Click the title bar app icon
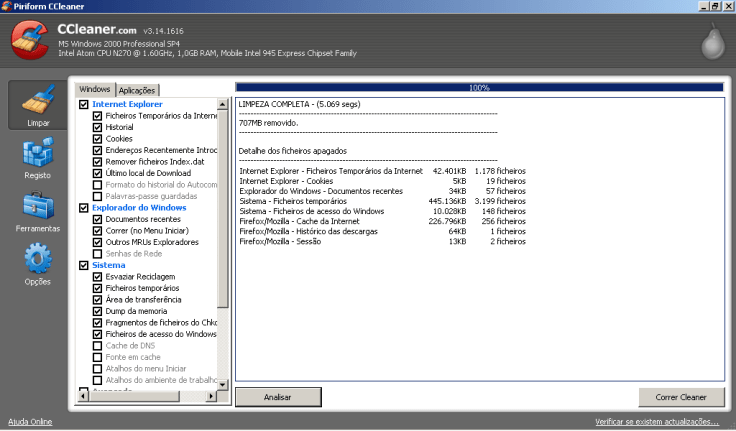This screenshot has width=736, height=431. (7, 6)
